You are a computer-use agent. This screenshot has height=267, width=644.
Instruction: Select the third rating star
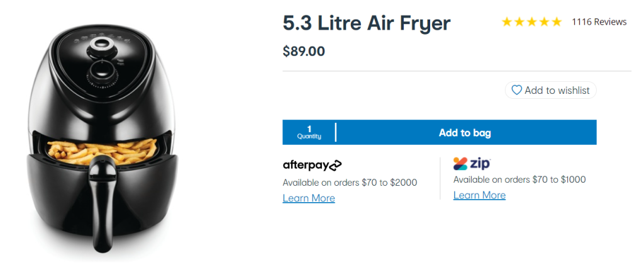coord(531,22)
